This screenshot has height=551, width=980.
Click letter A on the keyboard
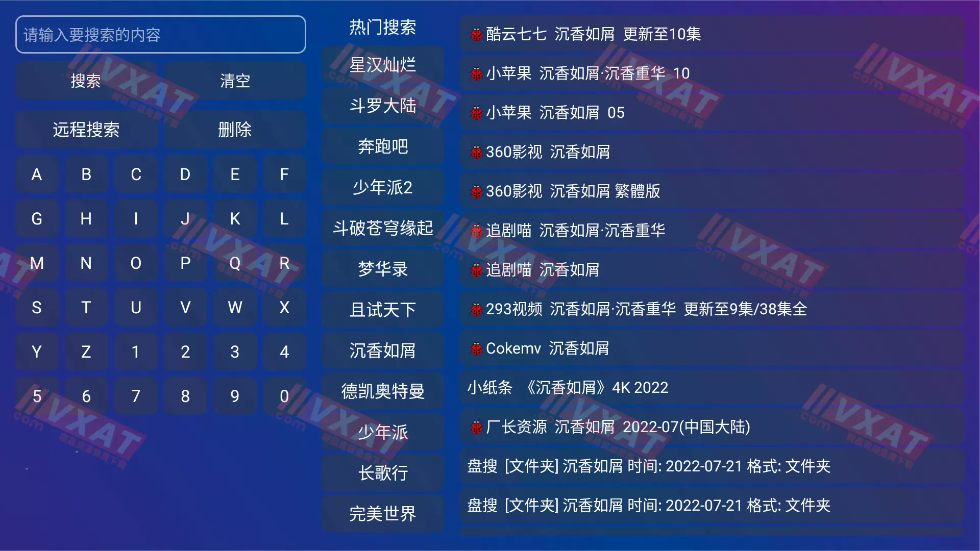pos(37,174)
